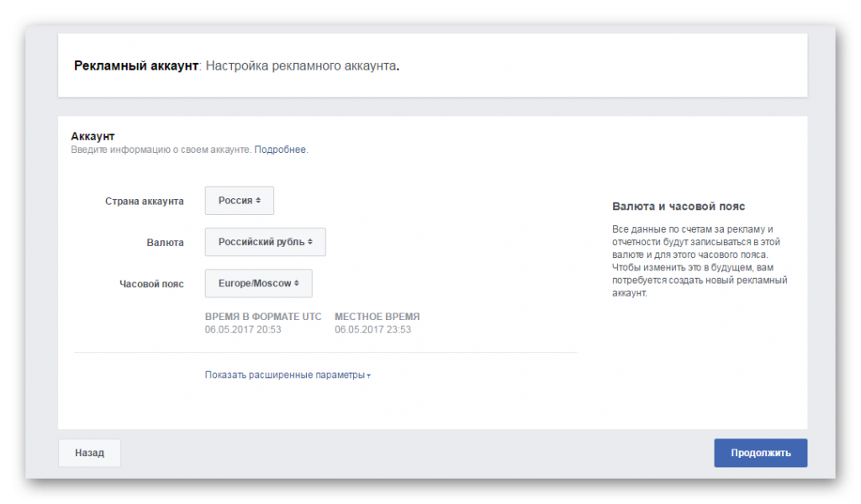Open the Россия country dropdown
The width and height of the screenshot is (861, 504).
coord(239,201)
